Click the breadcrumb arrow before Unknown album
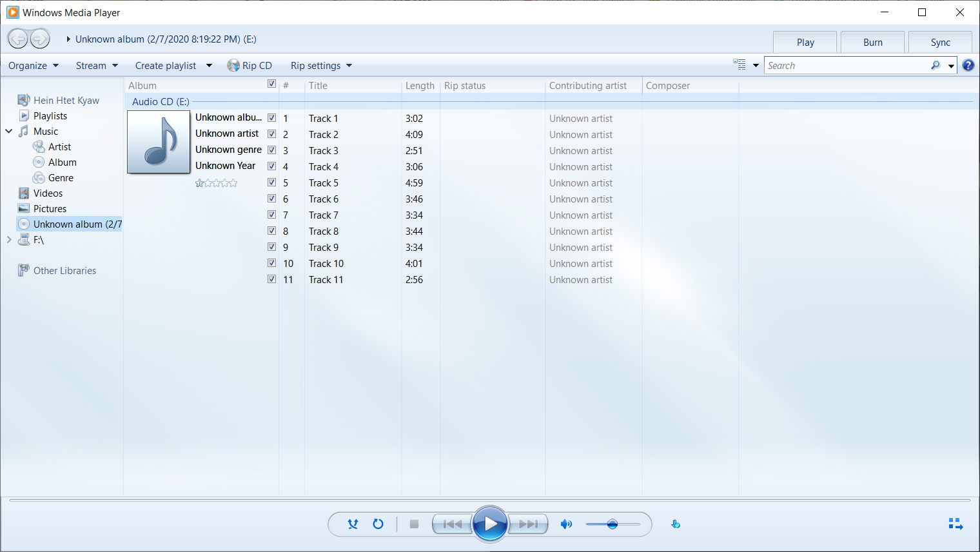The height and width of the screenshot is (552, 980). pyautogui.click(x=68, y=39)
